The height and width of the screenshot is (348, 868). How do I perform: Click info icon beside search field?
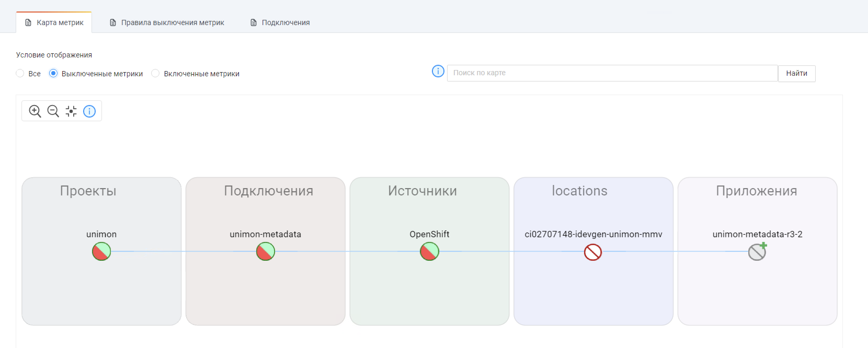coord(438,71)
